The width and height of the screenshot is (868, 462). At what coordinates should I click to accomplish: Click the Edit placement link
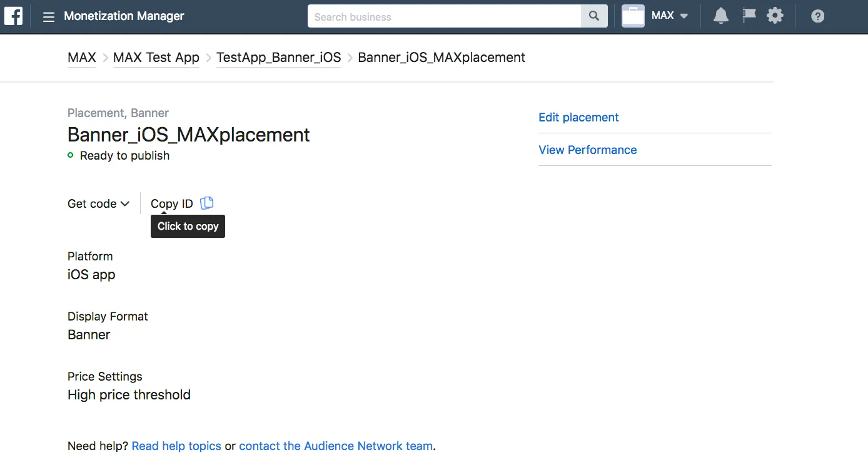click(x=578, y=117)
